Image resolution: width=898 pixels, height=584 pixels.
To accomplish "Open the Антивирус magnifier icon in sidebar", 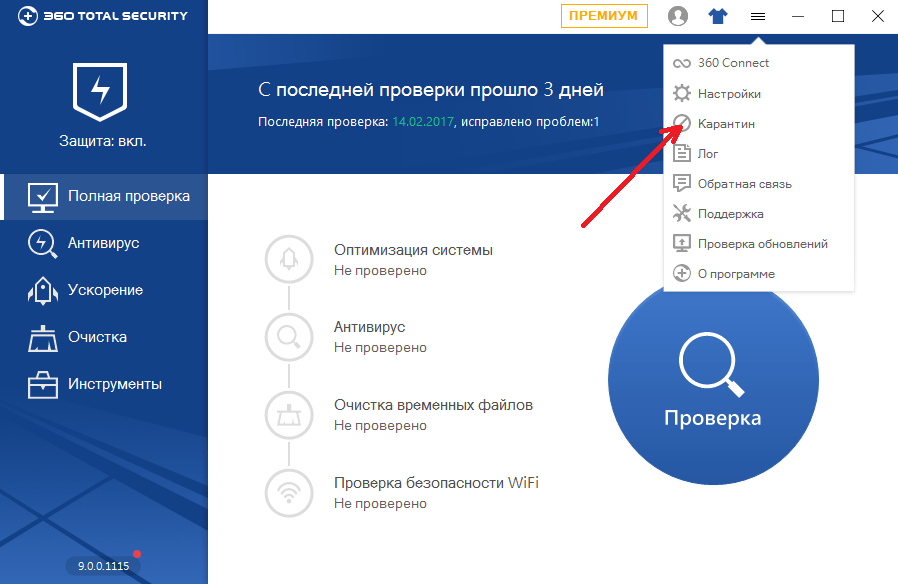I will [43, 244].
